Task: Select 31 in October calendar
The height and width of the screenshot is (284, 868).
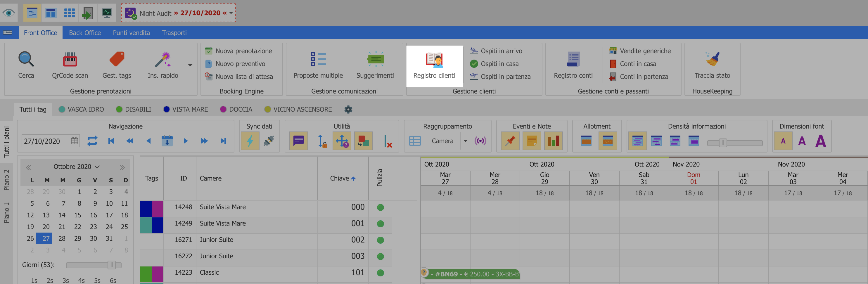Action: click(109, 238)
